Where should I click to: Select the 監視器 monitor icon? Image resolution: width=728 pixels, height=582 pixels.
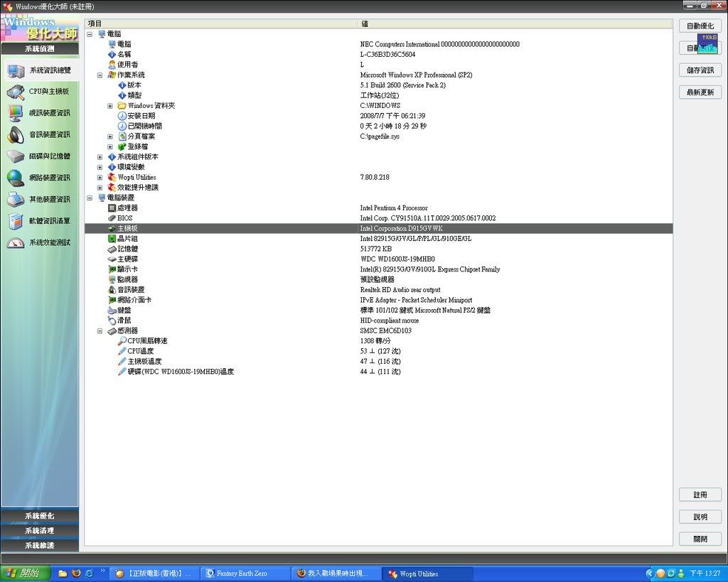[x=112, y=279]
